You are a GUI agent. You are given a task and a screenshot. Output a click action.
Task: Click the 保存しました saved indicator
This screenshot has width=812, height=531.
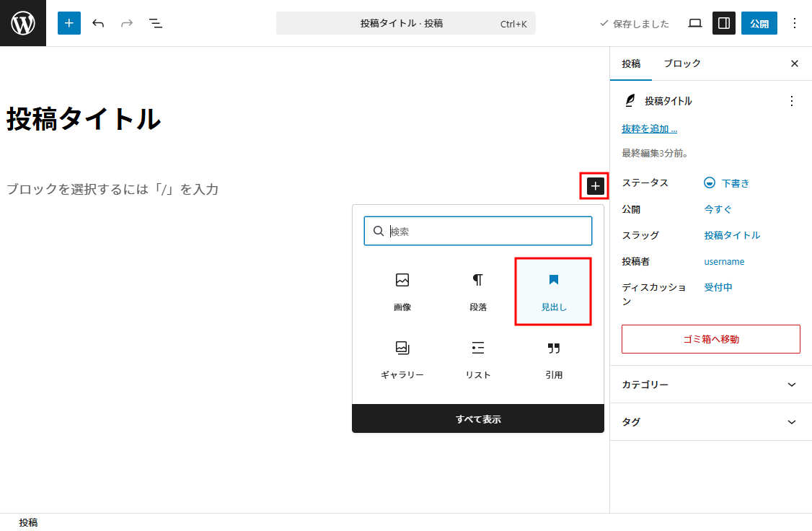coord(635,23)
